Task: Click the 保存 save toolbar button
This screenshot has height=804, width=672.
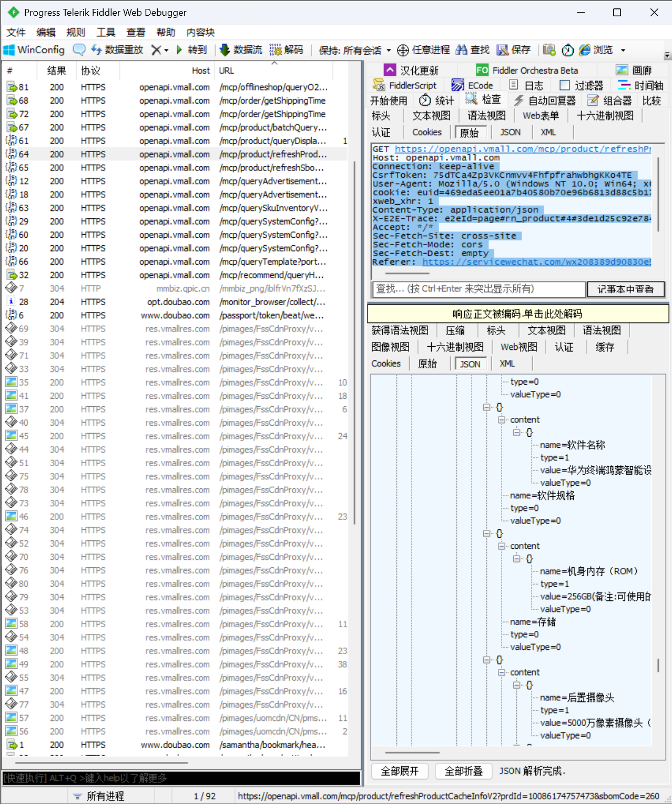Action: [x=514, y=50]
